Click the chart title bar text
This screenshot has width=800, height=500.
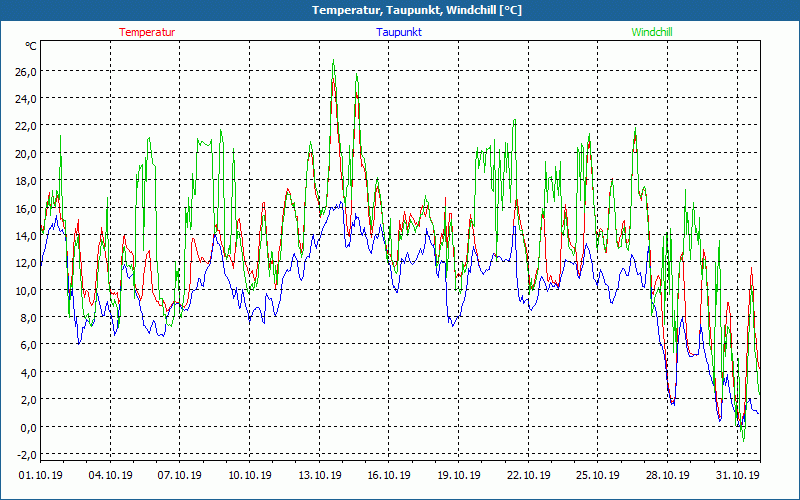point(402,10)
